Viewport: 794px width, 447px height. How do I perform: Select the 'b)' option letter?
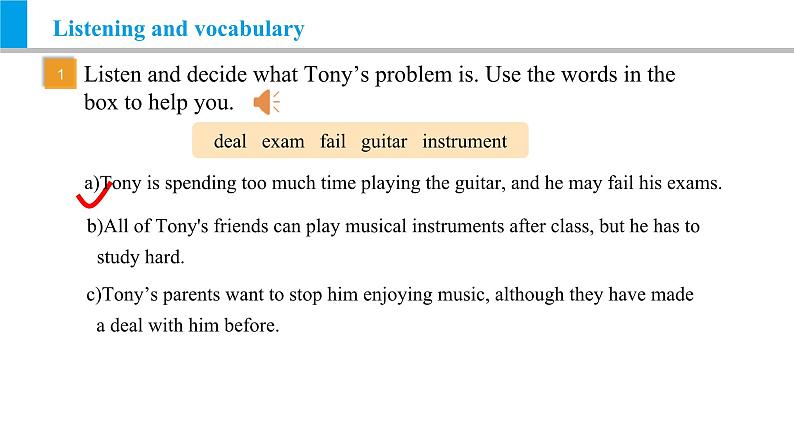point(95,226)
